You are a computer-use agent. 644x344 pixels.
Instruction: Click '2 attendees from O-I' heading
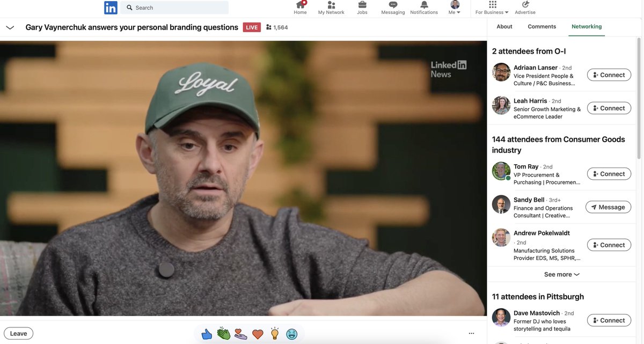click(x=529, y=51)
